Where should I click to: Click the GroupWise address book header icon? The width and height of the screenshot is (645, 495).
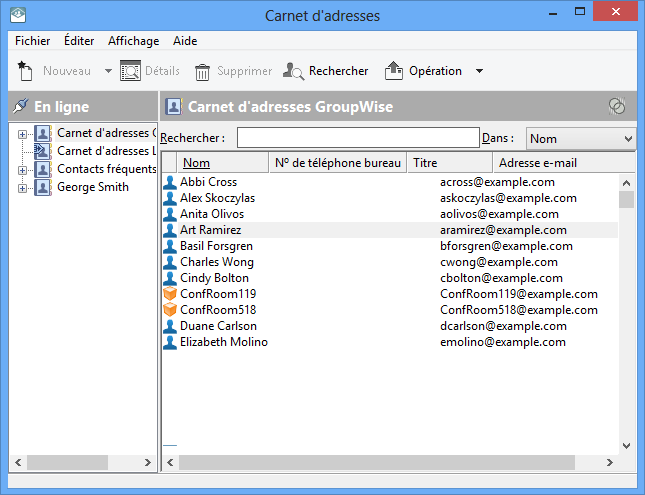tap(174, 106)
